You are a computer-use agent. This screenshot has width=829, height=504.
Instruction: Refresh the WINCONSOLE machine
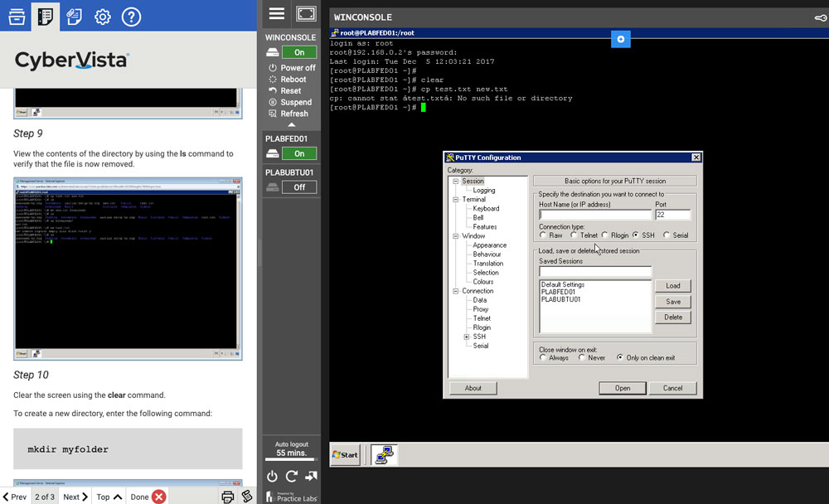point(288,114)
